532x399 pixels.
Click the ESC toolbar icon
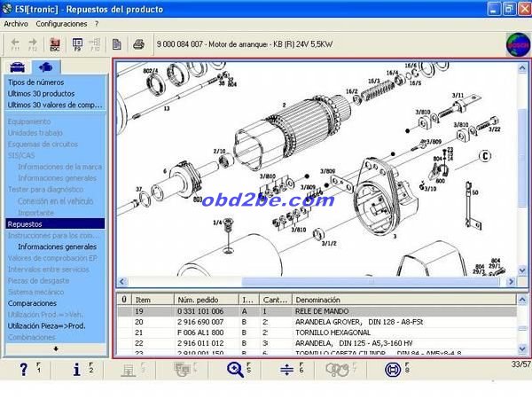pyautogui.click(x=55, y=44)
